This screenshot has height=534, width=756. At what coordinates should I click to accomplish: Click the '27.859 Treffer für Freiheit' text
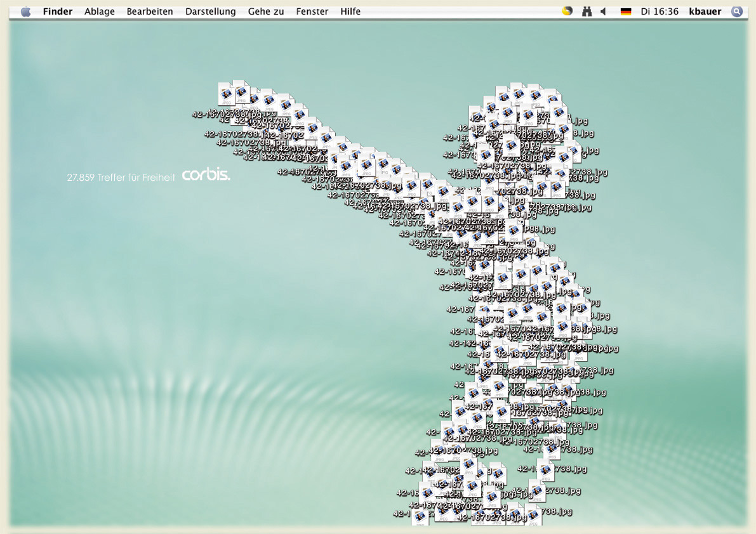tap(121, 178)
